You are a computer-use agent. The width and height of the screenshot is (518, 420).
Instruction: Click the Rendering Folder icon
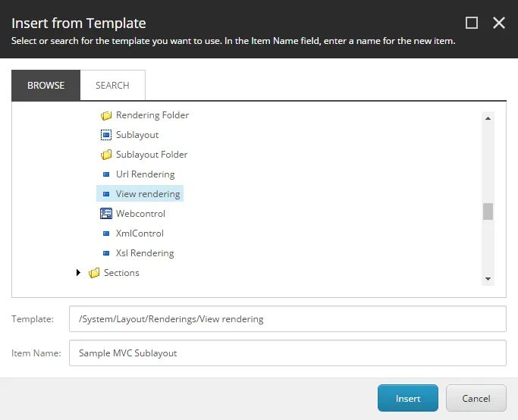pyautogui.click(x=106, y=115)
